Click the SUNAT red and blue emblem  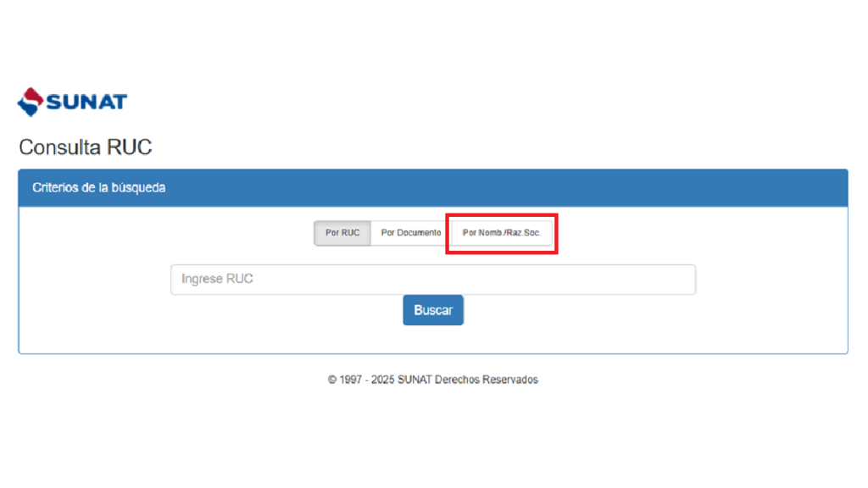(31, 102)
